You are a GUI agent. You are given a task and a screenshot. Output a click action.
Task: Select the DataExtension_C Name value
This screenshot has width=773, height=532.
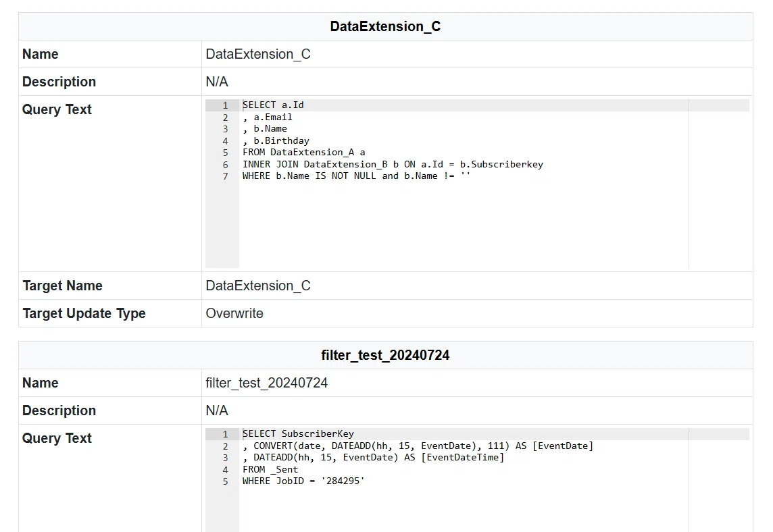click(x=258, y=54)
